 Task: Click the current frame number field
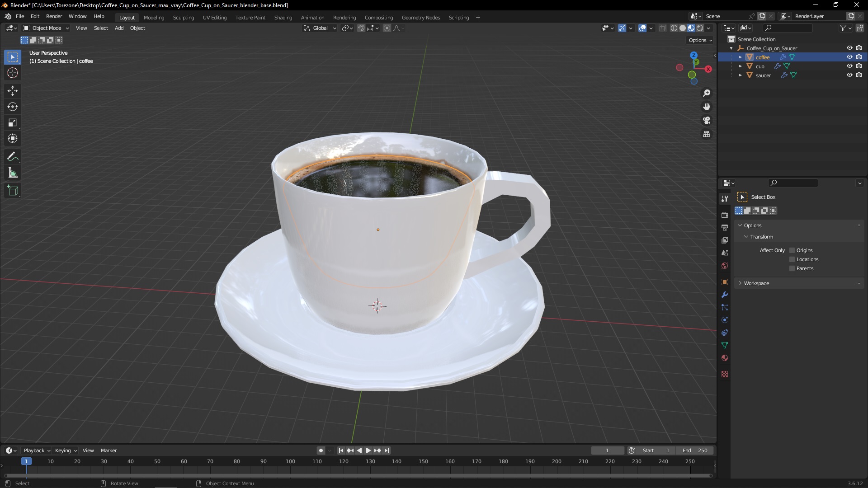[607, 450]
